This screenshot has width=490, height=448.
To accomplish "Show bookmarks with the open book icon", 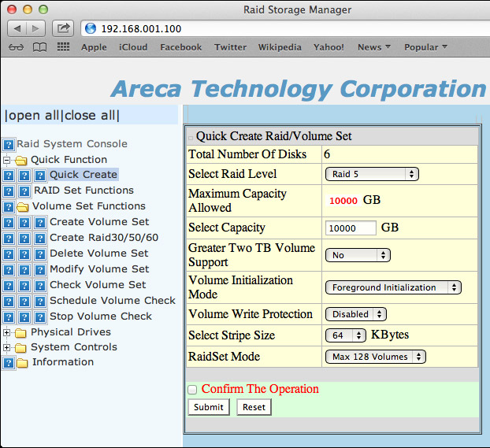I will (x=39, y=47).
